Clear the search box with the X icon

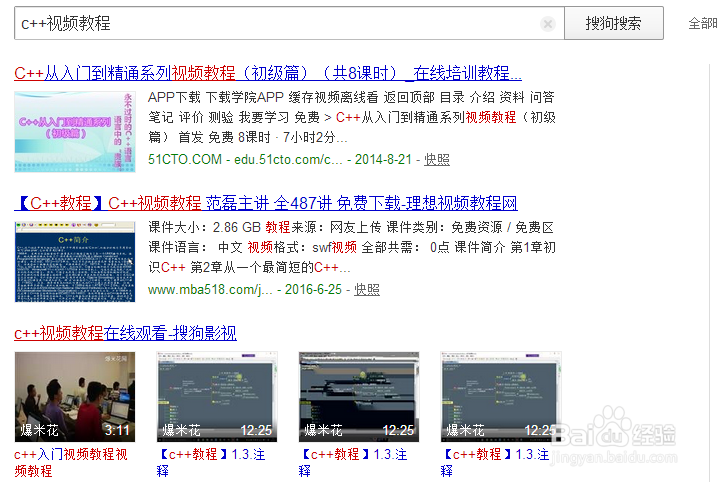click(548, 23)
